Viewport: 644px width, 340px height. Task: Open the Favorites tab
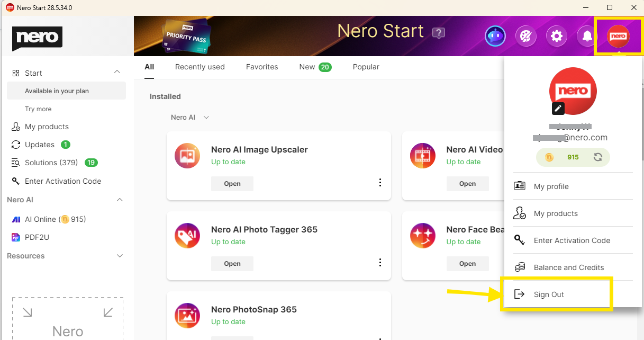(262, 67)
